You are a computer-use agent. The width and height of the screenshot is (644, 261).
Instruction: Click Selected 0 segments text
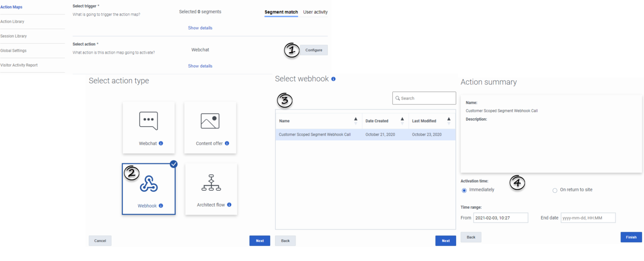tap(200, 12)
